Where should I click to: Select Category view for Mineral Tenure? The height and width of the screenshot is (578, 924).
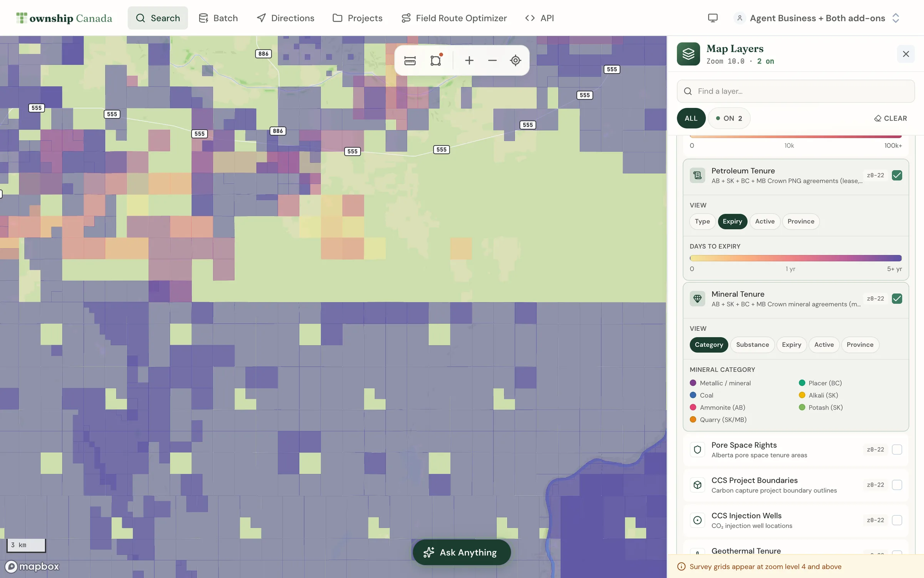click(x=709, y=345)
